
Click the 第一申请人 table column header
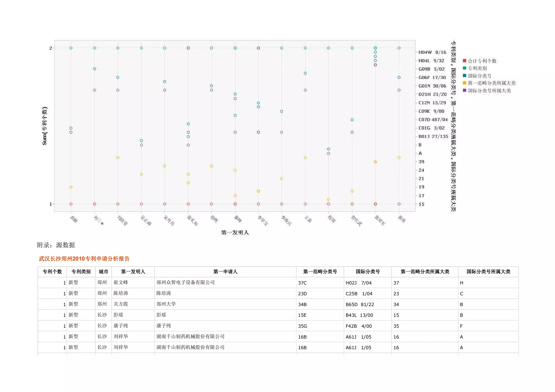pyautogui.click(x=225, y=272)
